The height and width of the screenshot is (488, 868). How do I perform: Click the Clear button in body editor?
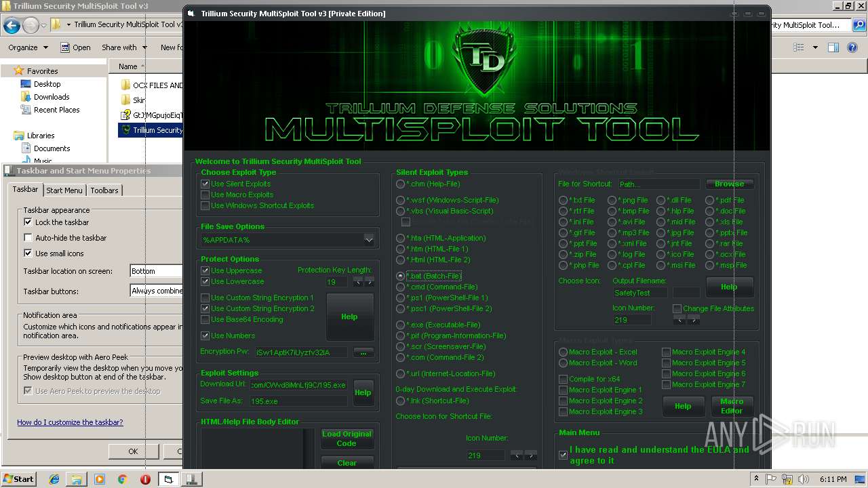coord(347,462)
